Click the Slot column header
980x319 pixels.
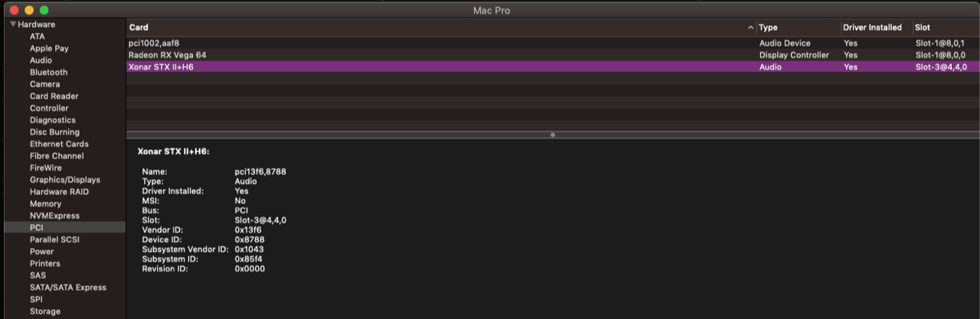[x=946, y=28]
